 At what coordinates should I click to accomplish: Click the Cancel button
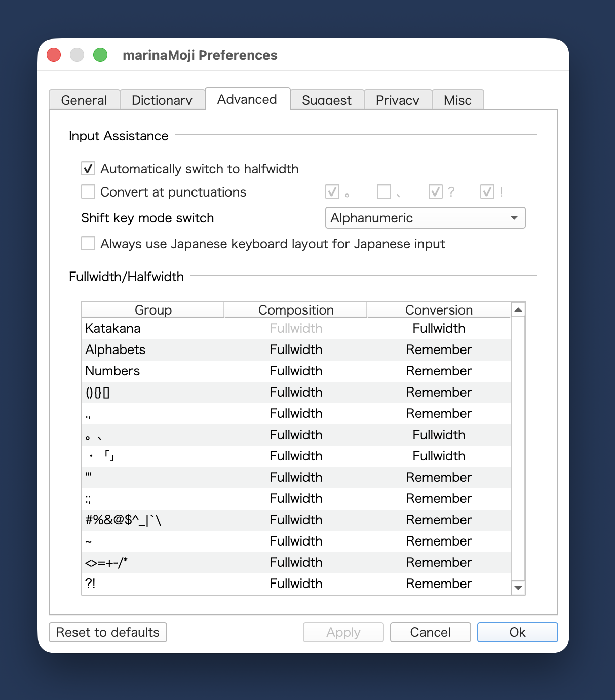[x=431, y=632]
